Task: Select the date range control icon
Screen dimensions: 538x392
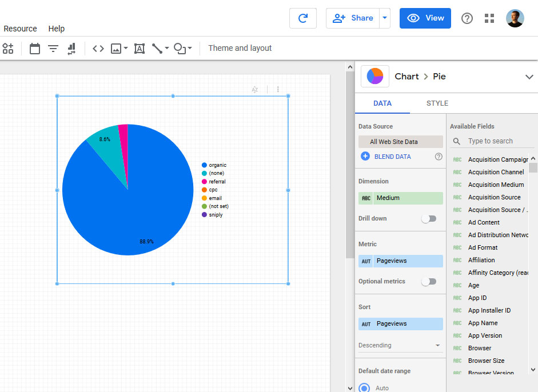Action: point(34,49)
